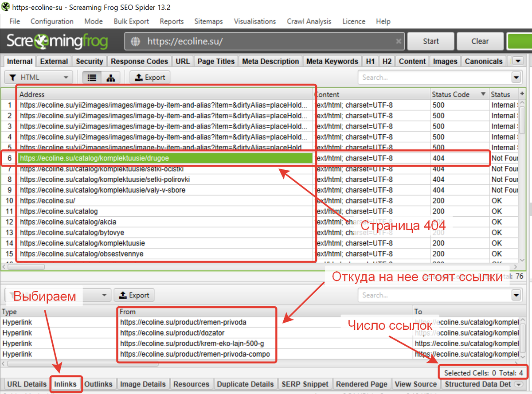Expand the upper search options dropdown
The height and width of the screenshot is (394, 532).
coord(516,78)
